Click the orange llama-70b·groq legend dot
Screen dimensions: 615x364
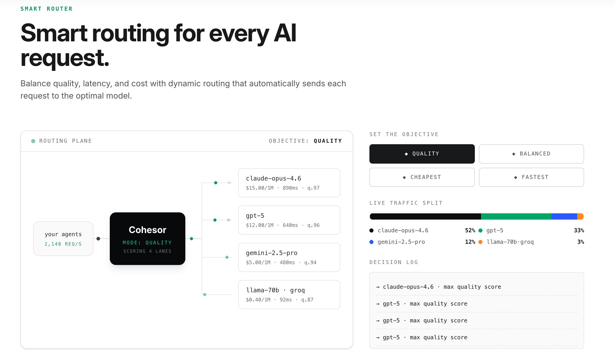click(480, 242)
